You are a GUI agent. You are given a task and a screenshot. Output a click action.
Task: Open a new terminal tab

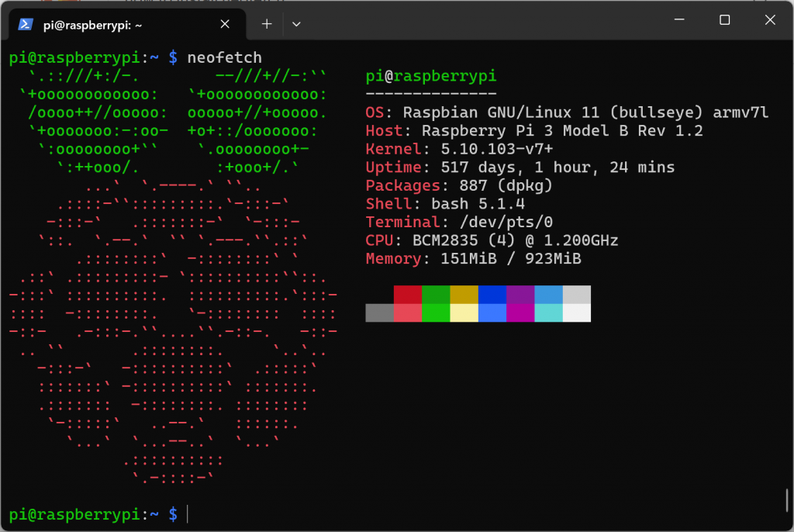point(267,23)
